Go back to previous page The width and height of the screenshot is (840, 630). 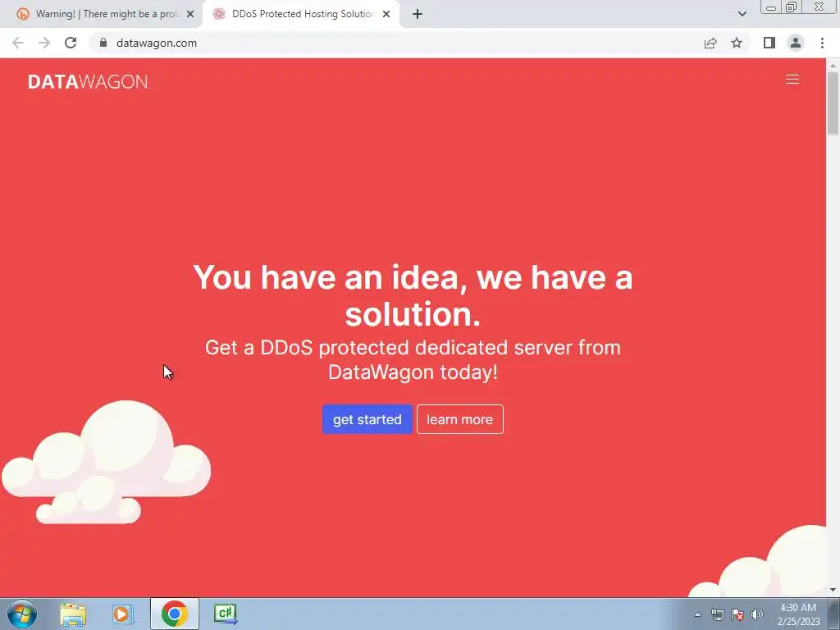pyautogui.click(x=18, y=43)
